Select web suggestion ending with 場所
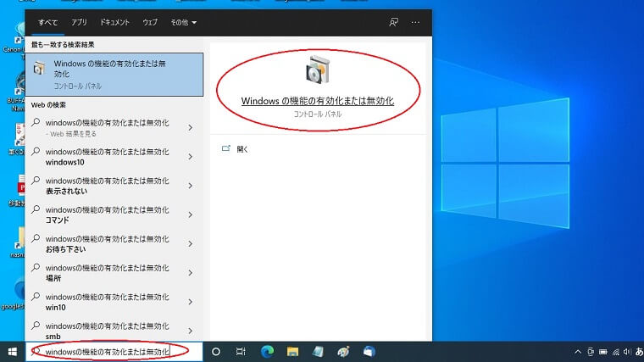Image resolution: width=644 pixels, height=362 pixels. pos(106,273)
